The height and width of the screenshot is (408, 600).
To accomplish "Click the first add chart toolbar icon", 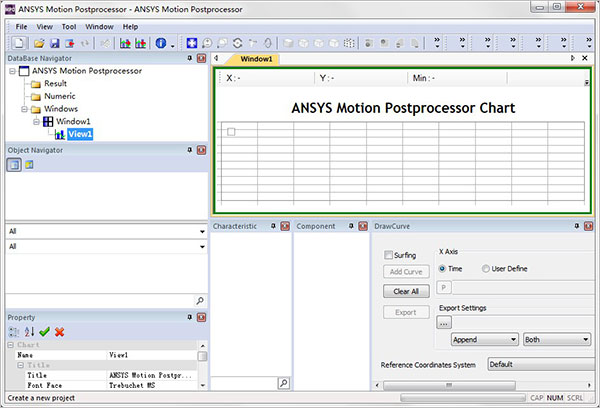I will coord(125,43).
